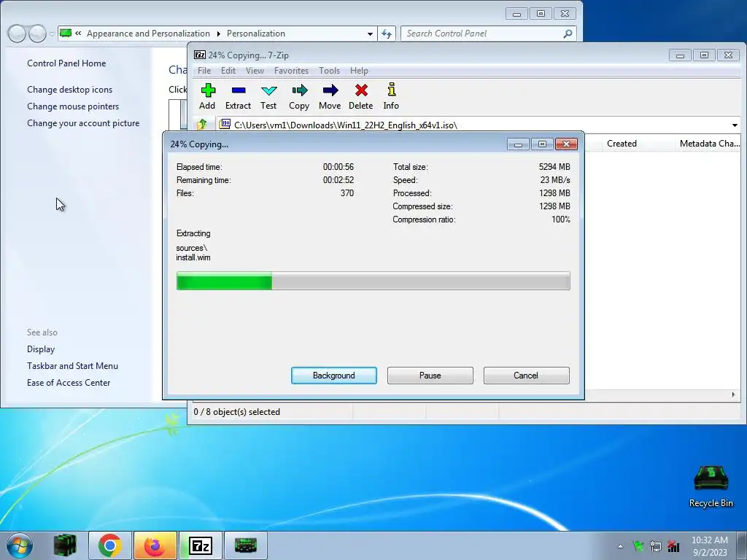Click the Add toolbar icon in 7-Zip
The width and height of the screenshot is (747, 560).
tap(207, 96)
